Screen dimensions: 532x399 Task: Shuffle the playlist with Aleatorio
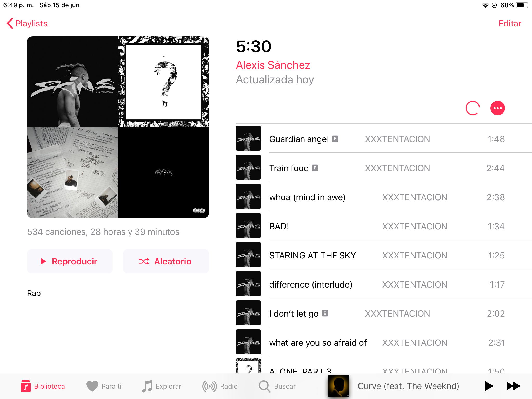click(x=166, y=261)
